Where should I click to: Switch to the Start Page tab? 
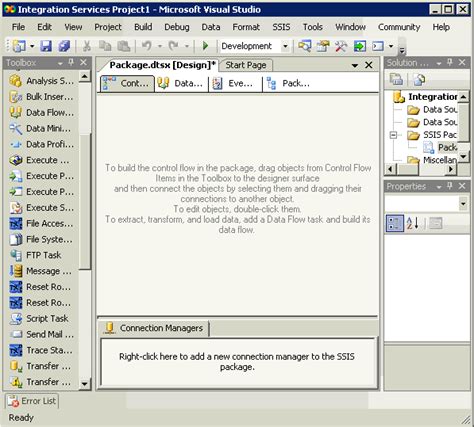pos(246,65)
